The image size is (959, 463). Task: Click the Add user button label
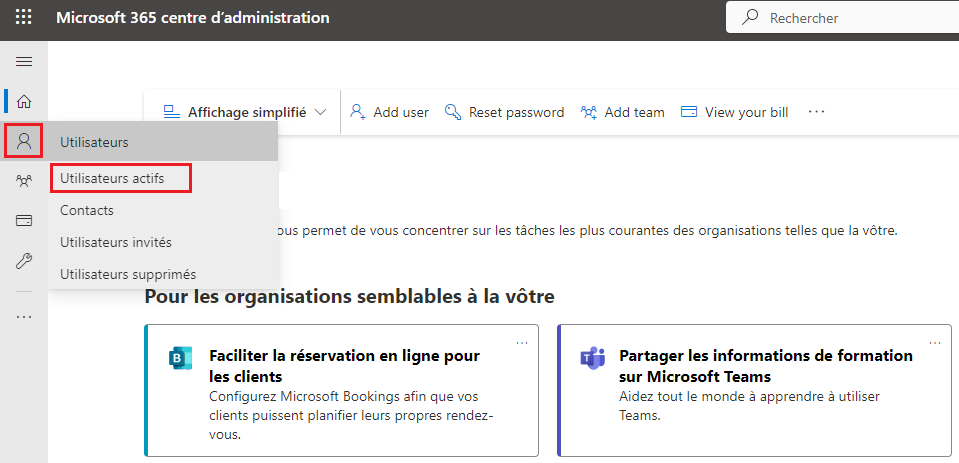tap(401, 113)
